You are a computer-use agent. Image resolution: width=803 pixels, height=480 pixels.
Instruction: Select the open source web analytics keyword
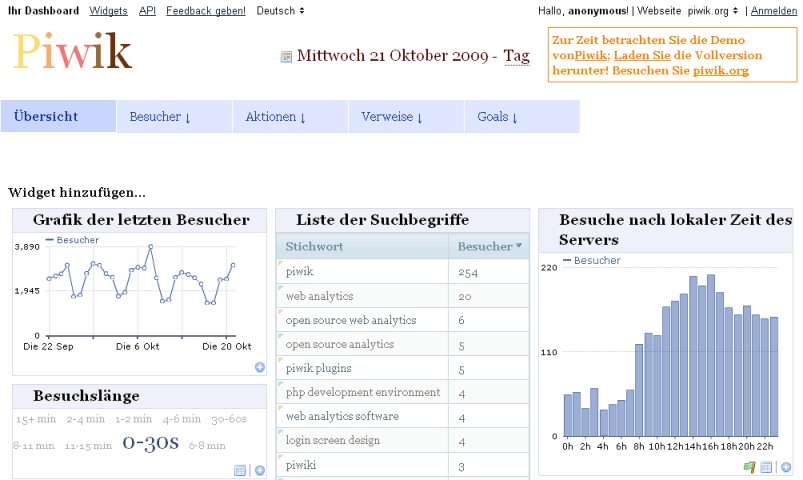(351, 320)
